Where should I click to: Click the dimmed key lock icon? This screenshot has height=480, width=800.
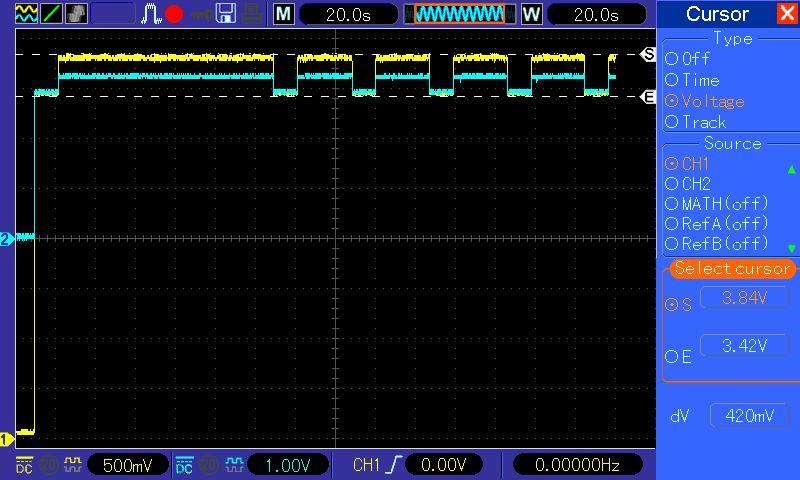click(202, 15)
